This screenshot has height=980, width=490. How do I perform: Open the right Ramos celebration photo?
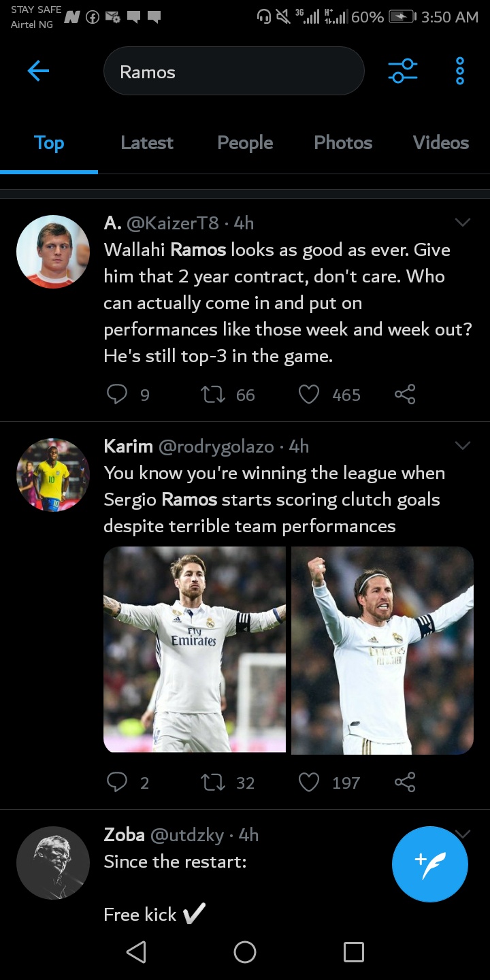click(x=382, y=651)
